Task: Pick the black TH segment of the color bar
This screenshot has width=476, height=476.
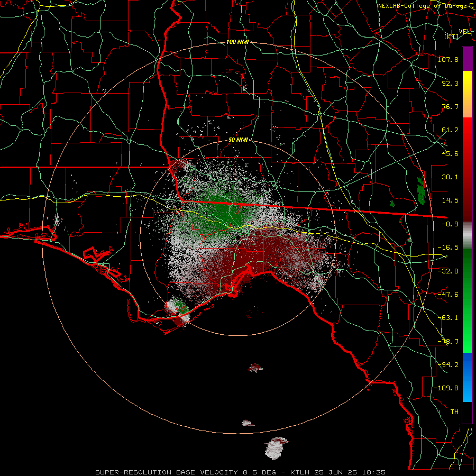Action: tap(467, 412)
